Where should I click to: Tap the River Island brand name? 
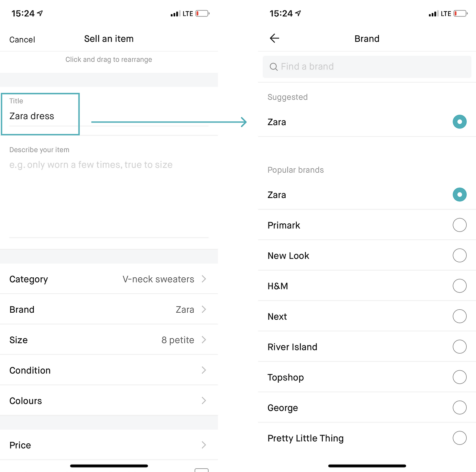tap(292, 347)
